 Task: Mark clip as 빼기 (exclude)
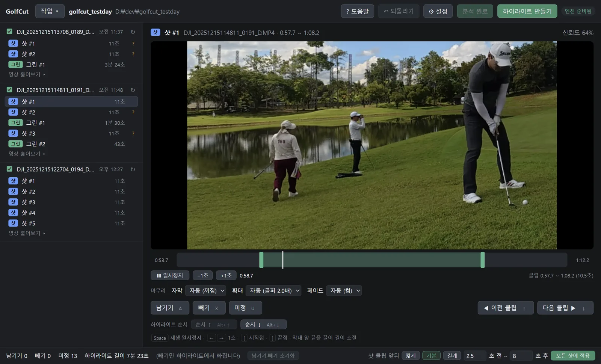[209, 308]
